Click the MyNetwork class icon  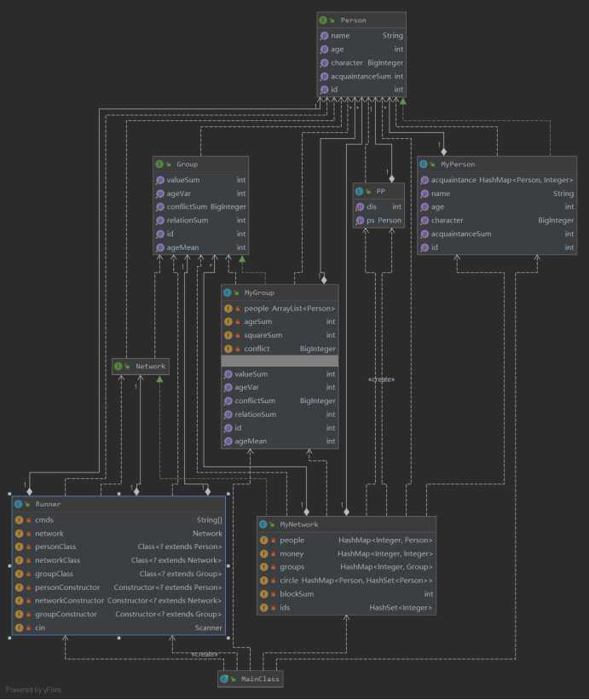pyautogui.click(x=263, y=524)
